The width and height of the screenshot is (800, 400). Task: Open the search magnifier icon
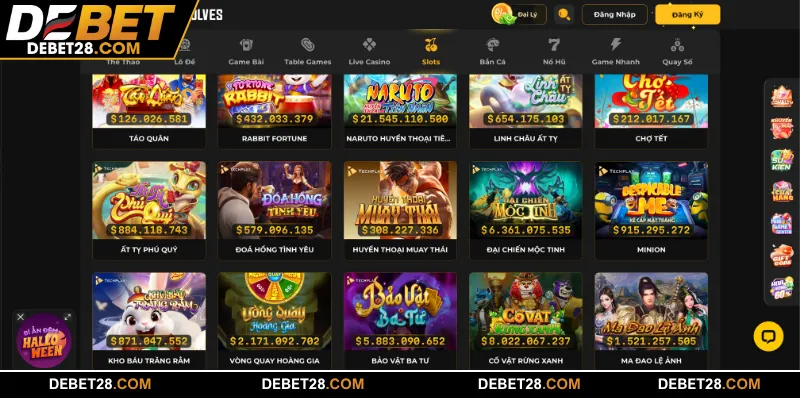point(564,14)
